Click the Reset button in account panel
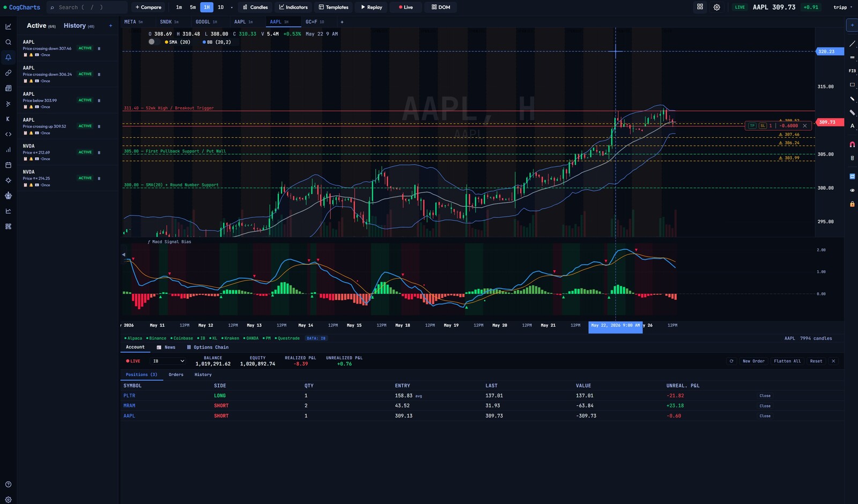Viewport: 858px width, 504px height. (x=816, y=361)
